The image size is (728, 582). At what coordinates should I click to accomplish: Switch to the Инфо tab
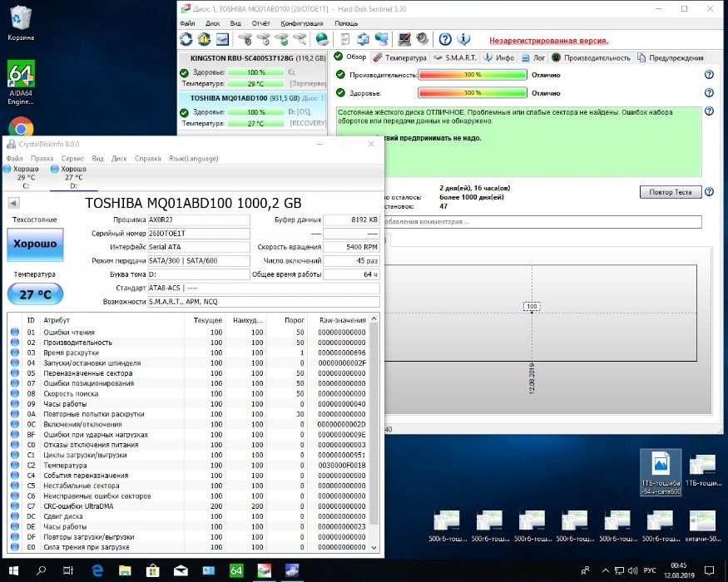pyautogui.click(x=499, y=57)
